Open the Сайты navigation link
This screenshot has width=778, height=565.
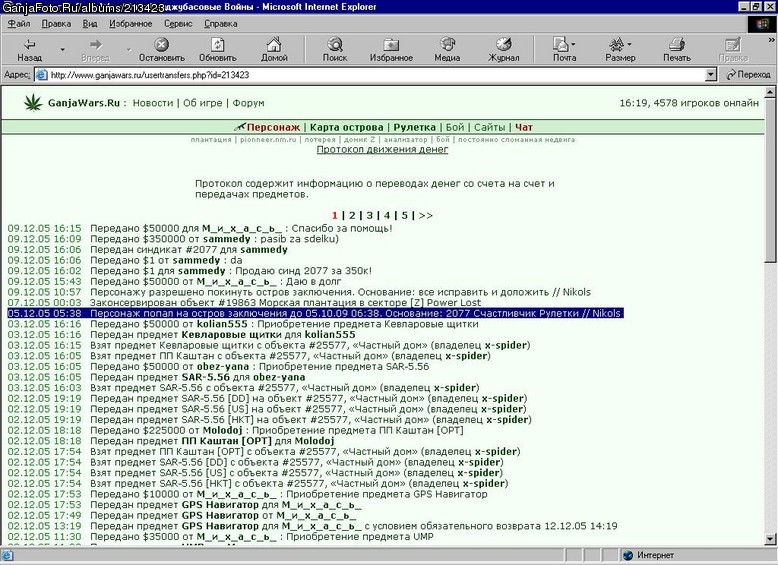pos(489,127)
